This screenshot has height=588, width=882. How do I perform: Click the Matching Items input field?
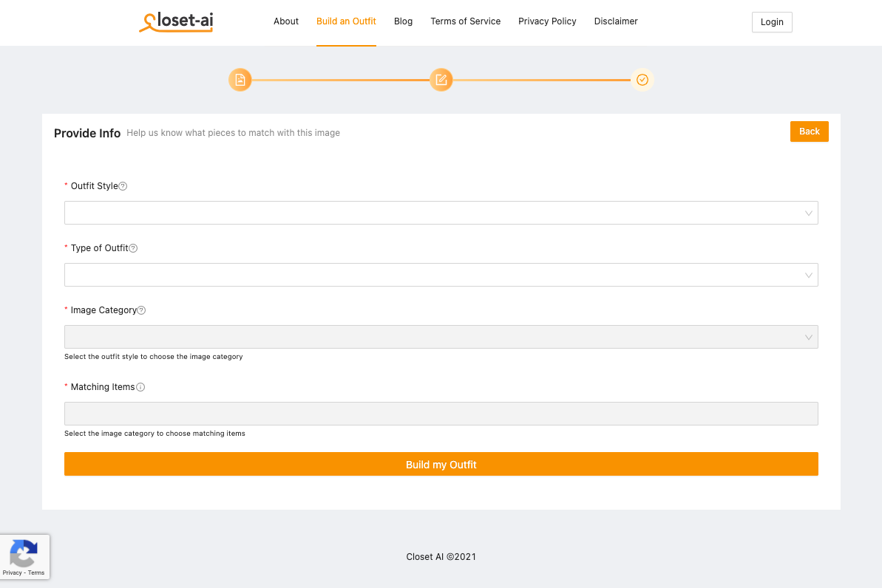[441, 414]
